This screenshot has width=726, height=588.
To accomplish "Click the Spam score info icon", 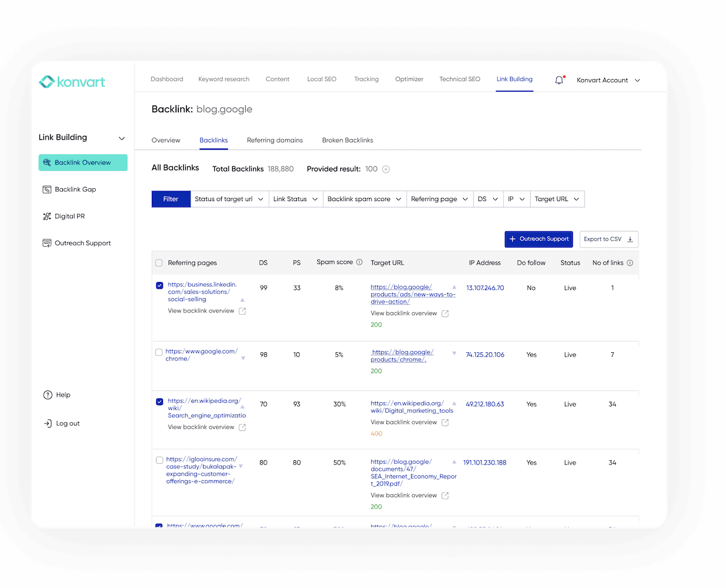I will pyautogui.click(x=359, y=262).
